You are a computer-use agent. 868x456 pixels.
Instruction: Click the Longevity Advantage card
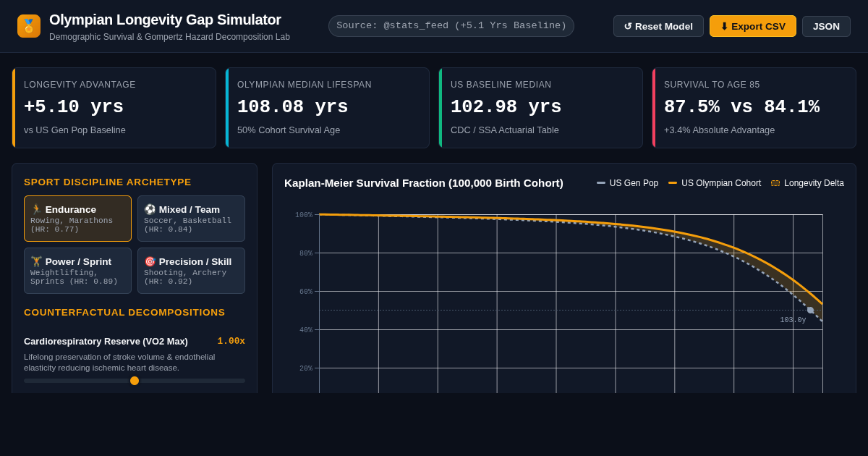pos(114,108)
